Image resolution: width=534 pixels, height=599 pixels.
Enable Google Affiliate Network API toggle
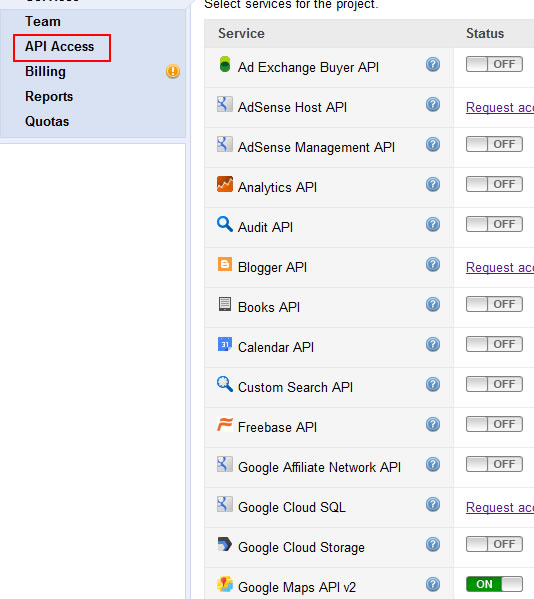(494, 464)
